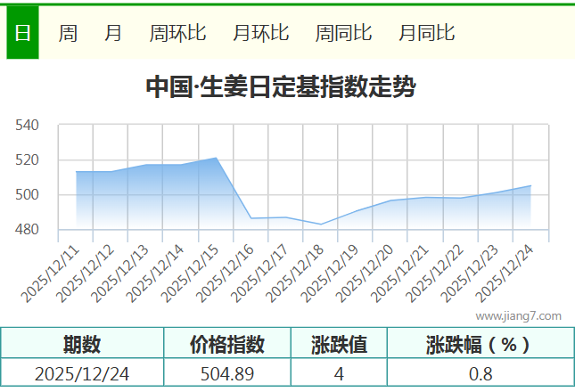The width and height of the screenshot is (575, 392).
Task: Open the www.jiang7.com watermark link
Action: click(518, 315)
